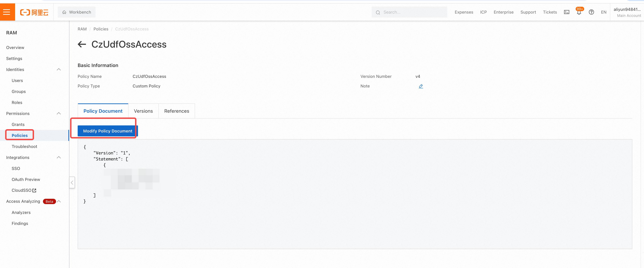Viewport: 644px width, 268px height.
Task: Go to Policies breadcrumb link
Action: (x=101, y=29)
